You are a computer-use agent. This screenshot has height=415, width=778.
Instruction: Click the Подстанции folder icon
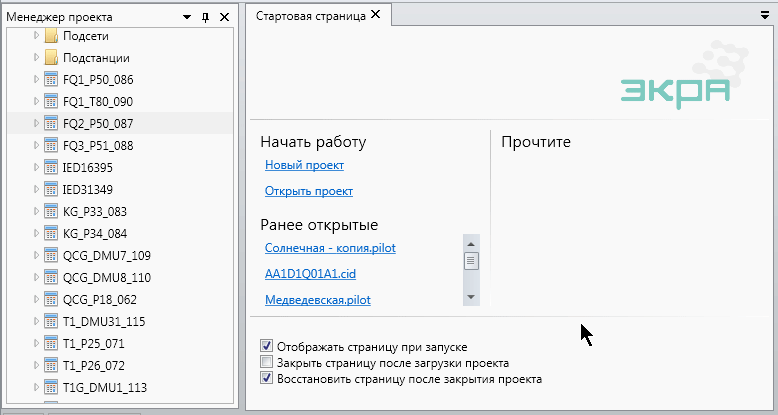click(x=51, y=58)
